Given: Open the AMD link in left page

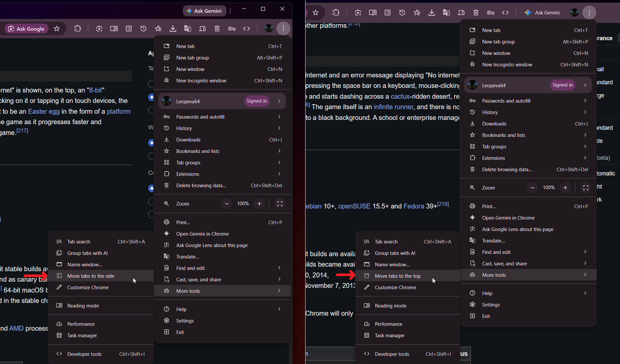Looking at the screenshot, I should pyautogui.click(x=17, y=328).
